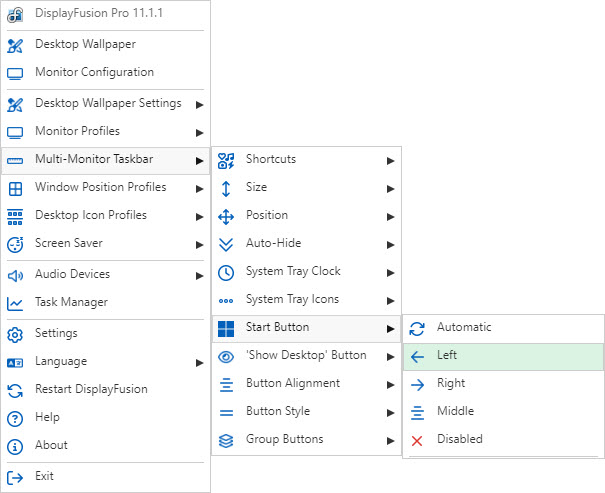Expand Screen Saver submenu arrow
This screenshot has height=493, width=605.
pos(199,245)
